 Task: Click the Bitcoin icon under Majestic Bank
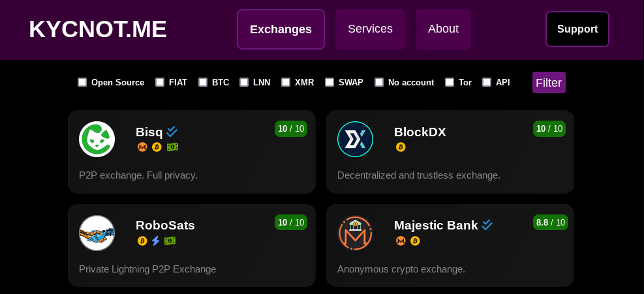415,241
